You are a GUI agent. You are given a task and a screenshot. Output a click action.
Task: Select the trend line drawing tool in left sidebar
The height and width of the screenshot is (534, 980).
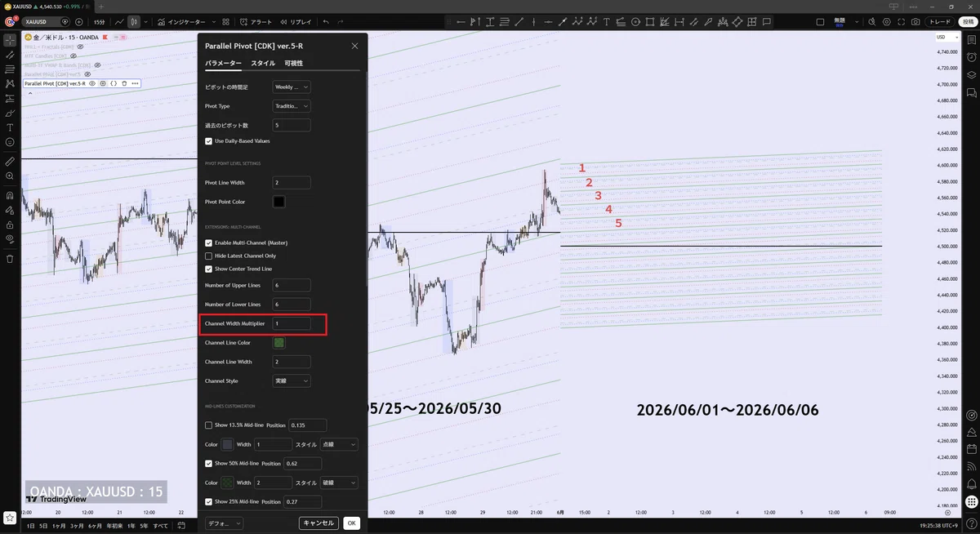pos(10,54)
